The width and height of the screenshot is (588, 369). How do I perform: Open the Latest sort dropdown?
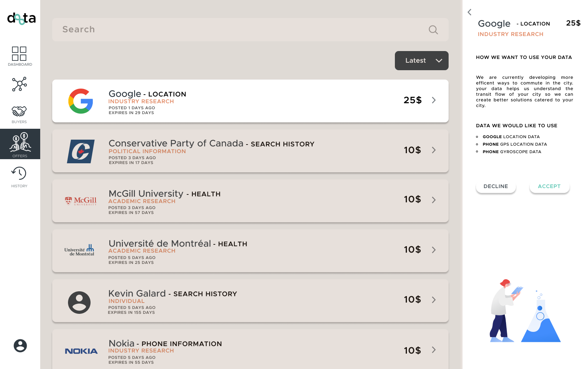pyautogui.click(x=422, y=60)
